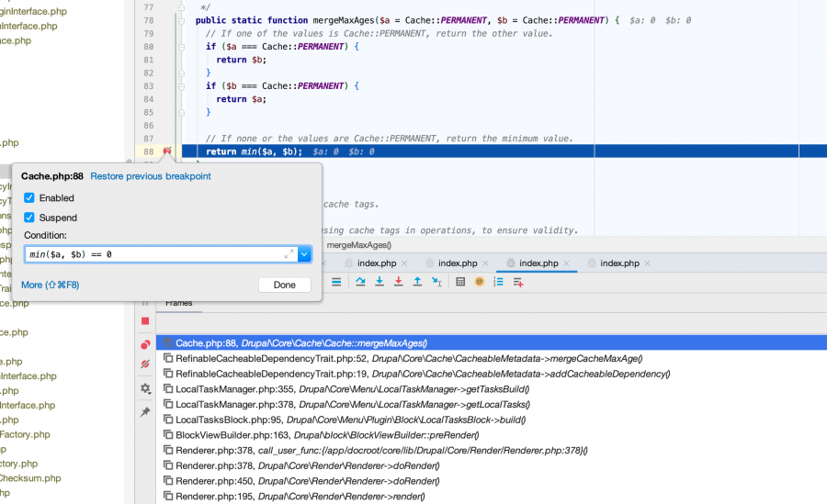Select the second index.php debug tab
The height and width of the screenshot is (504, 827).
(x=458, y=263)
